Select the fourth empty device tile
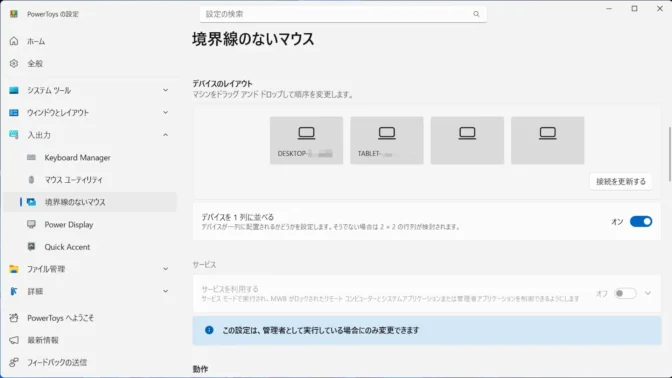Image resolution: width=672 pixels, height=378 pixels. (547, 140)
